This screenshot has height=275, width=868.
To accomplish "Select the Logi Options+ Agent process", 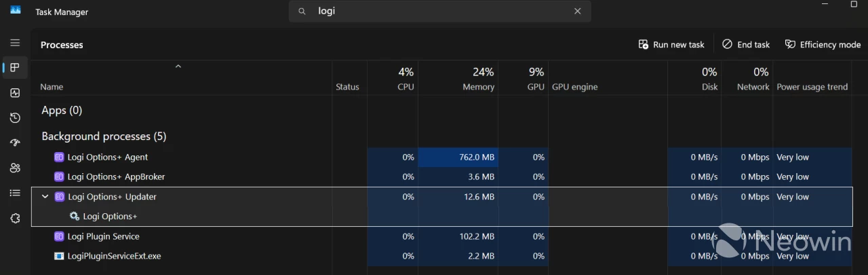I will [x=441, y=158].
